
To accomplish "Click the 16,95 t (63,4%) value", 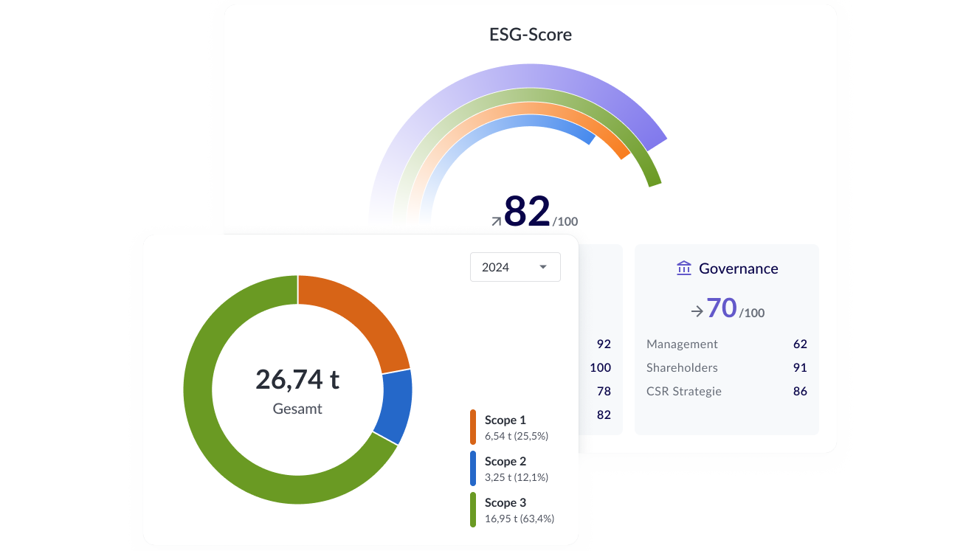I will pos(520,519).
